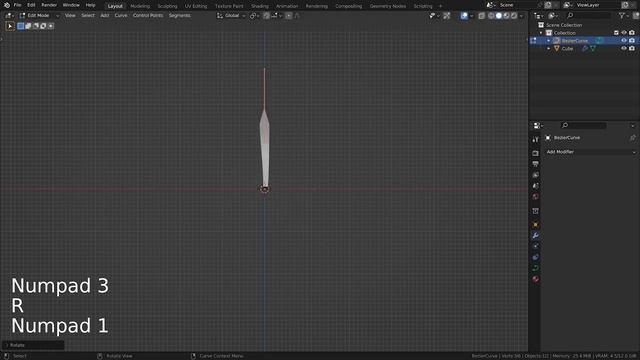The width and height of the screenshot is (640, 360).
Task: Open the outliner display mode dropdown
Action: pos(552,16)
